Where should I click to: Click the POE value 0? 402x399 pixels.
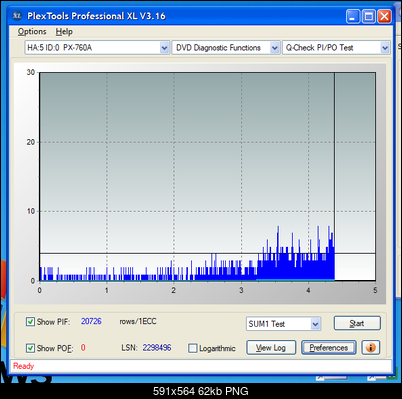pyautogui.click(x=83, y=348)
